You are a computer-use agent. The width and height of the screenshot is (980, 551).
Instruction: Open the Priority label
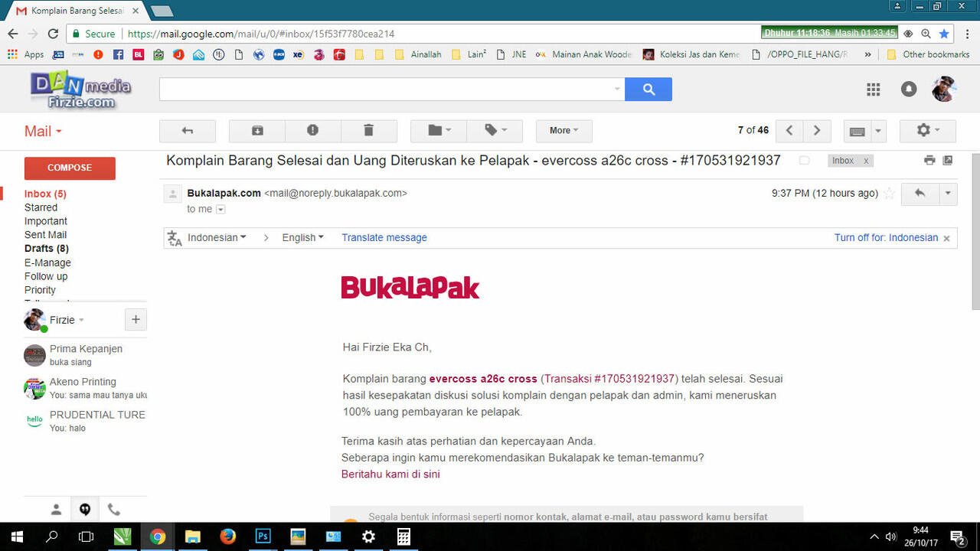(40, 290)
